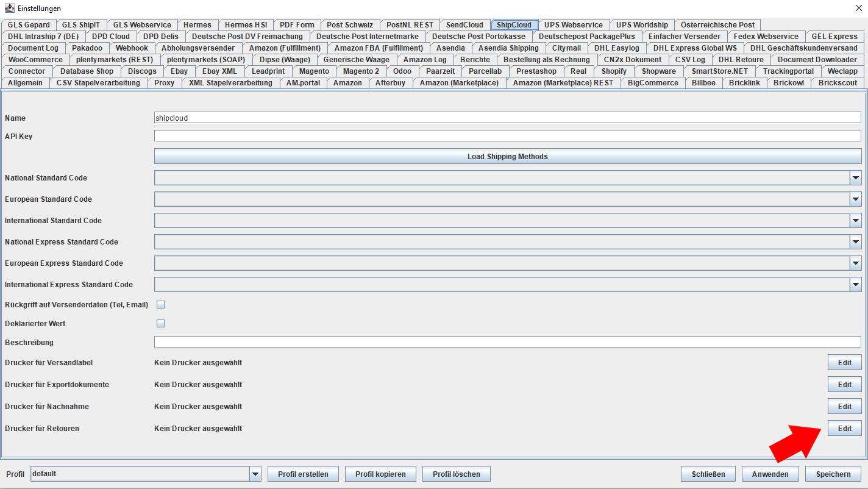This screenshot has width=868, height=489.
Task: Open International Standard Code dropdown
Action: 855,220
